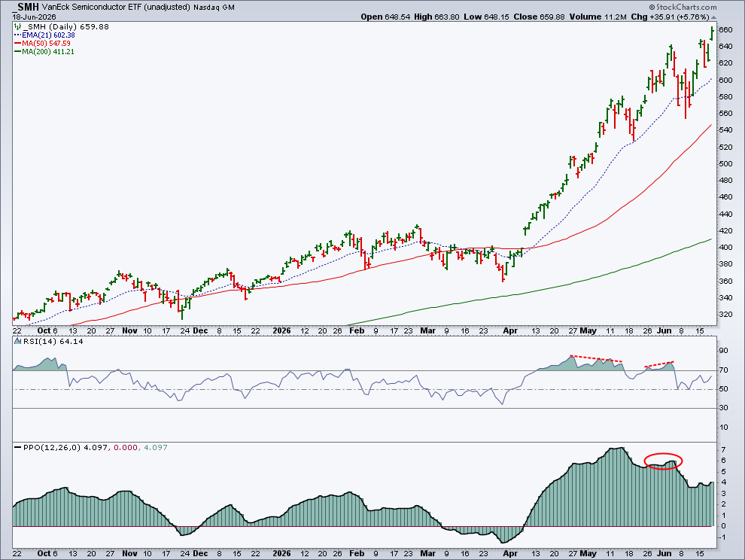
Task: Click the 7 level on the PPO axis
Action: click(723, 449)
